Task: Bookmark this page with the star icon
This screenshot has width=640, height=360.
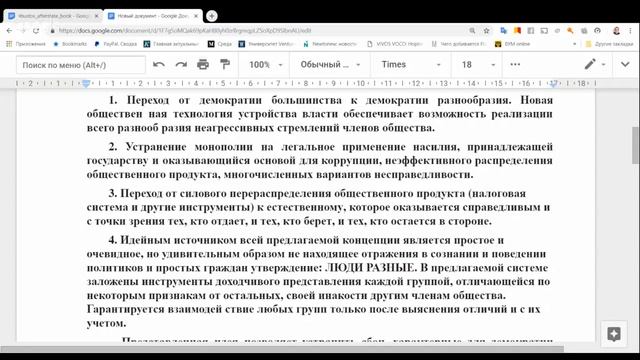Action: click(486, 31)
